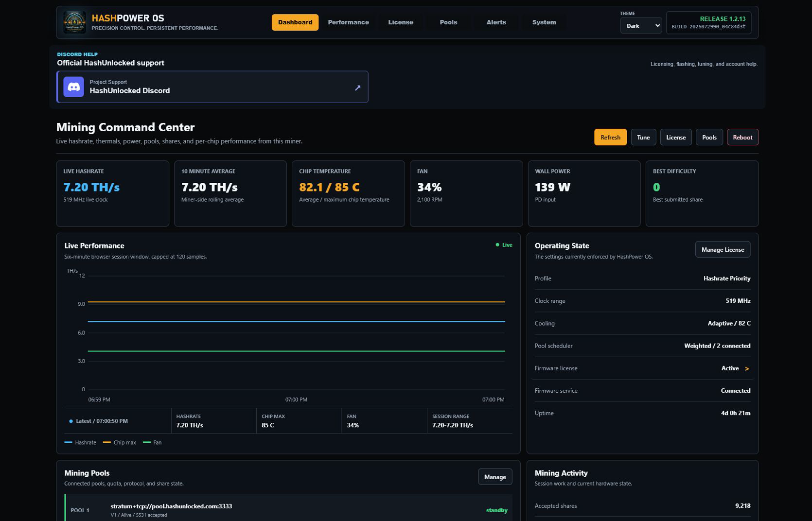
Task: Open the System tab
Action: point(544,22)
